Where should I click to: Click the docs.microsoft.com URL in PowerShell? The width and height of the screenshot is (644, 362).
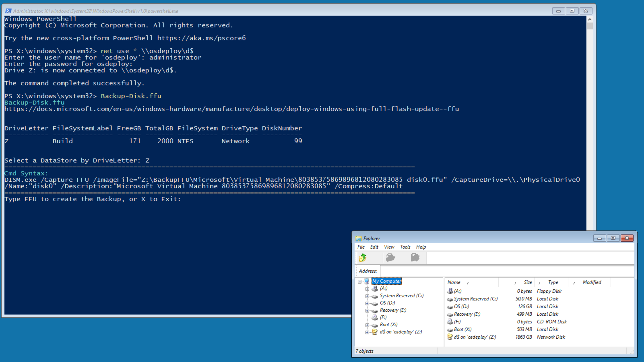(231, 109)
